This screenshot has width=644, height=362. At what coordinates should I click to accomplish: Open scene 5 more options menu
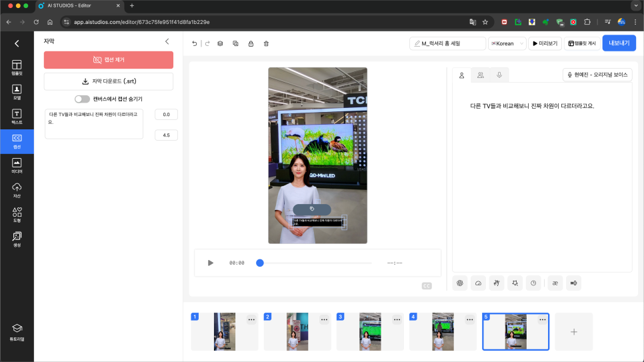tap(542, 320)
